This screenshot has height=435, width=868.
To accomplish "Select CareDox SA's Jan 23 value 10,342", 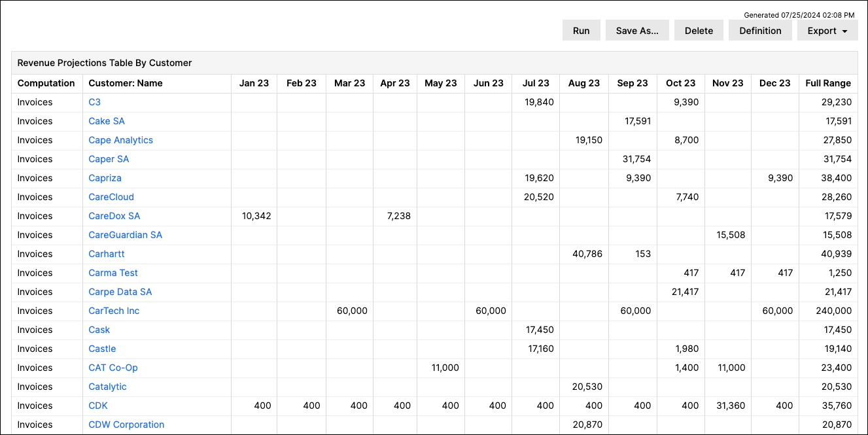I will coord(256,216).
